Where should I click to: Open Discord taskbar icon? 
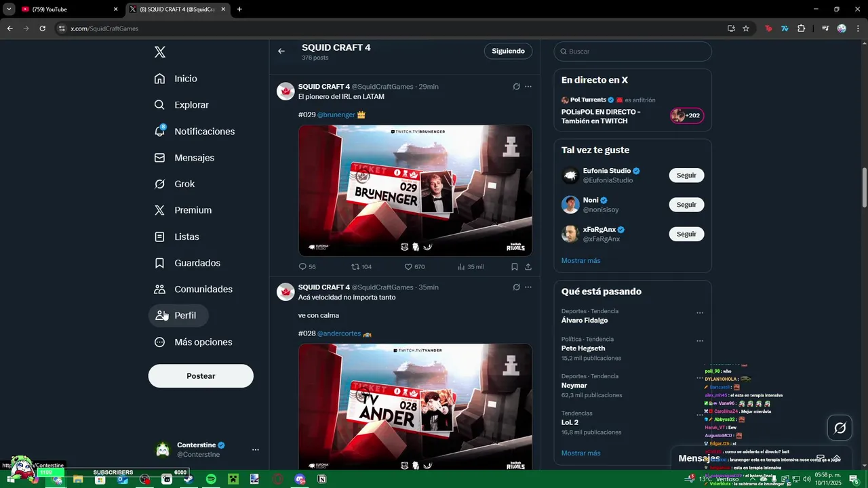300,479
